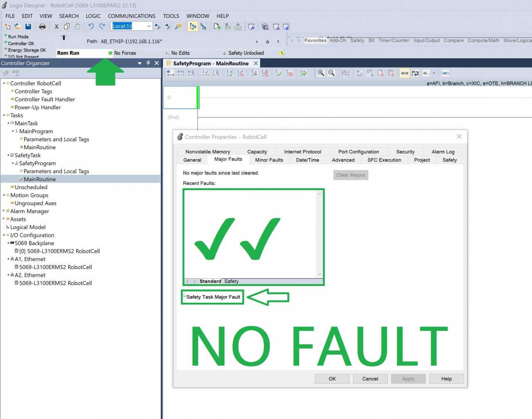Toggle the Logical Organizer view icon
This screenshot has width=532, height=419.
point(203,26)
